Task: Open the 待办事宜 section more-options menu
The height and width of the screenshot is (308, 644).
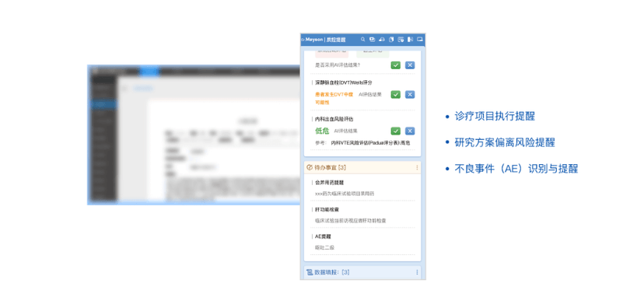Action: coord(418,167)
